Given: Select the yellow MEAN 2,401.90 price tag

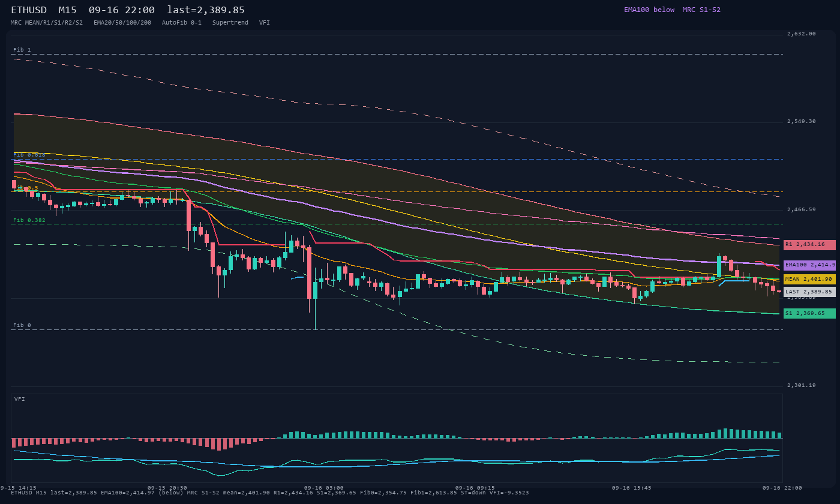Looking at the screenshot, I should point(809,279).
